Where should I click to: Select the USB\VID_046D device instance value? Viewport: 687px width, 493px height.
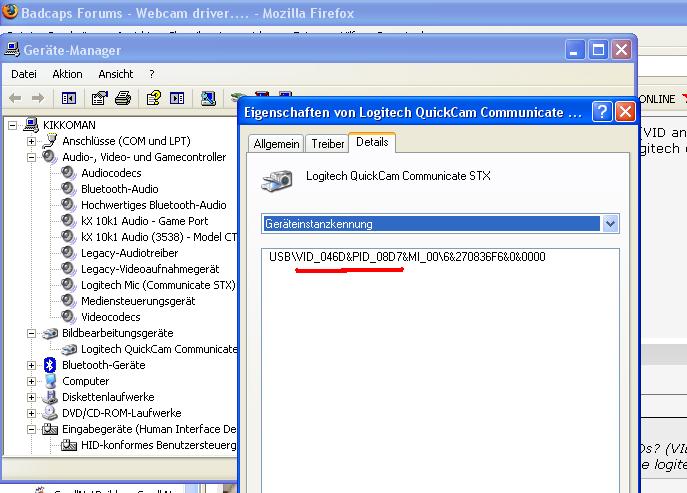click(407, 257)
